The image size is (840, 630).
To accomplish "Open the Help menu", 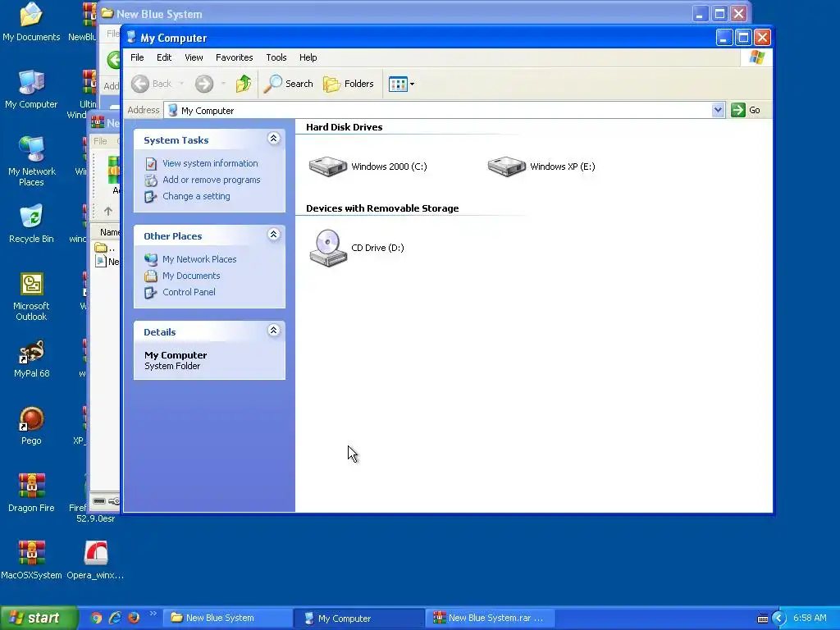I will 308,57.
